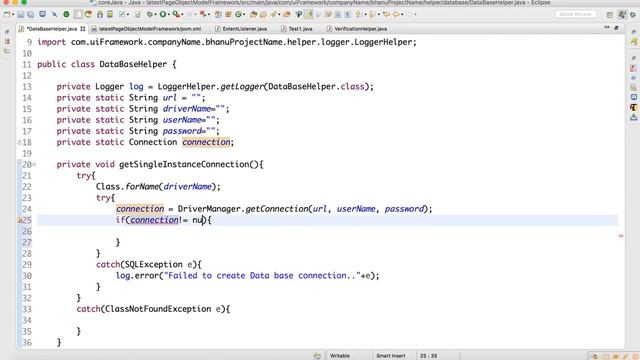640x360 pixels.
Task: Click the Save All toolbar icon
Action: coord(31,14)
